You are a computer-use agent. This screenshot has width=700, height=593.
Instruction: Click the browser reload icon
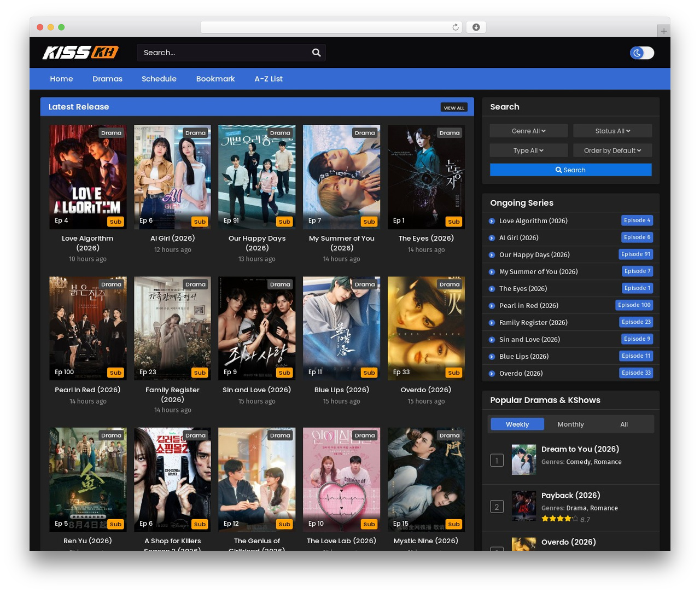click(455, 27)
